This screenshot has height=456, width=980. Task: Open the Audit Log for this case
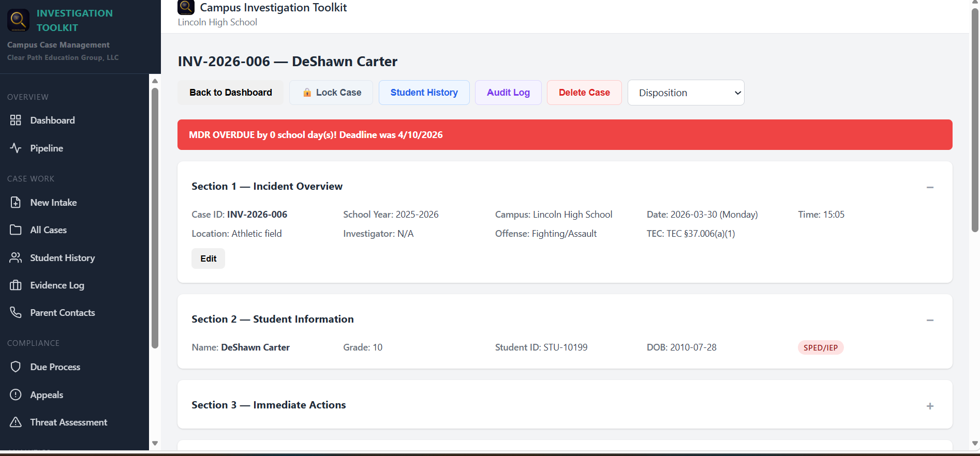pos(508,93)
